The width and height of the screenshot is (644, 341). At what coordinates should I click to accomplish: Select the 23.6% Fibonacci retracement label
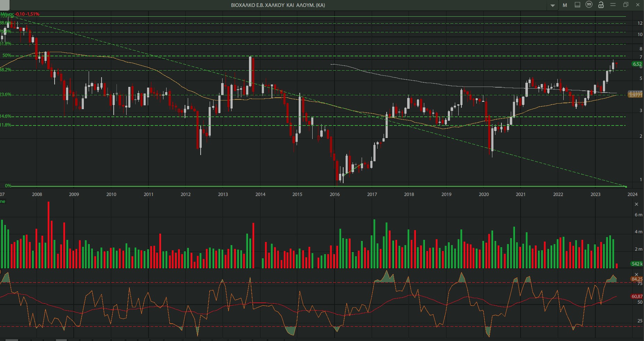click(6, 95)
